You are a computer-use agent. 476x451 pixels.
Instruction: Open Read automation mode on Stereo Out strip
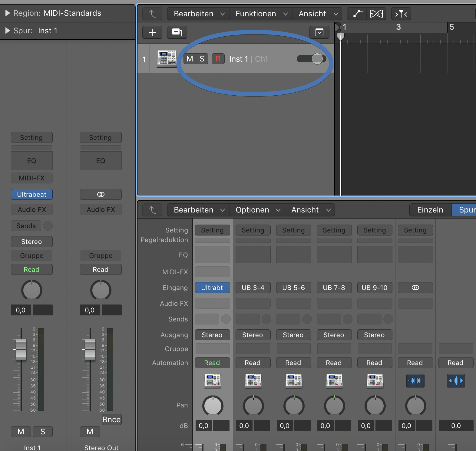(101, 269)
